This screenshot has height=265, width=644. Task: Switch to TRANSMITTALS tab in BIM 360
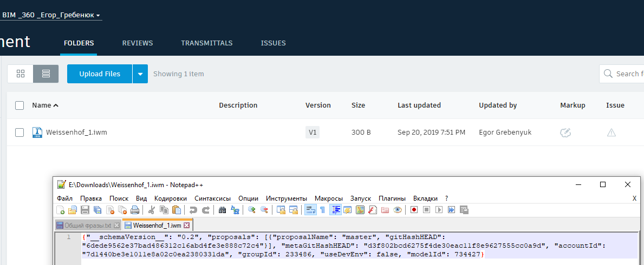[x=207, y=43]
